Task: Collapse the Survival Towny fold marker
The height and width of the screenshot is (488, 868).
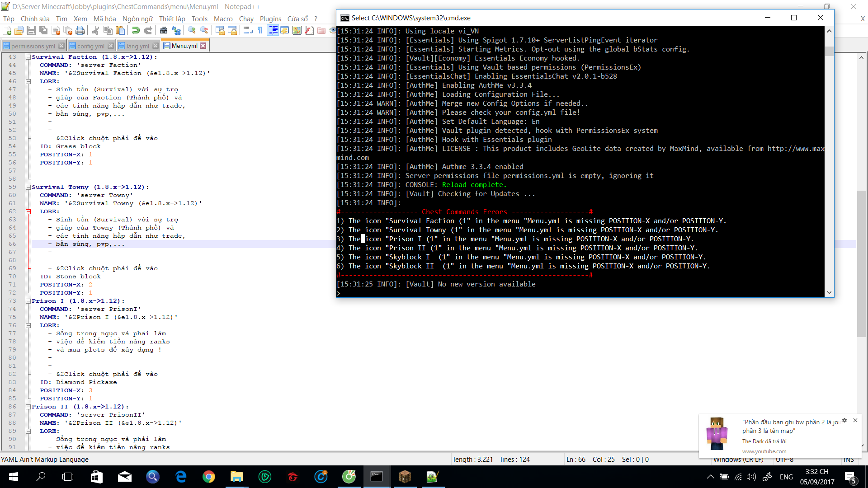Action: click(28, 187)
